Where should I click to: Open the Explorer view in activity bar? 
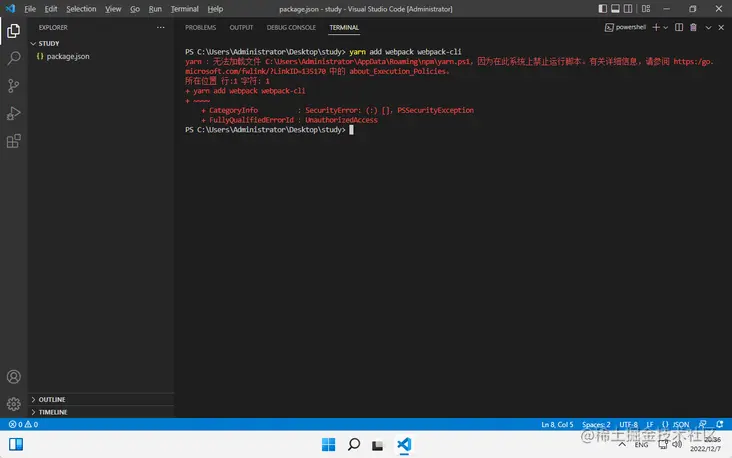point(14,31)
